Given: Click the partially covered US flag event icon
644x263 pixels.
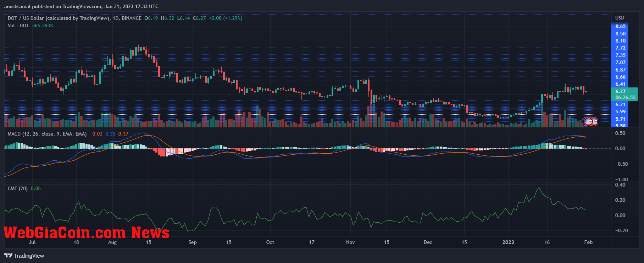Looking at the screenshot, I should (595, 122).
